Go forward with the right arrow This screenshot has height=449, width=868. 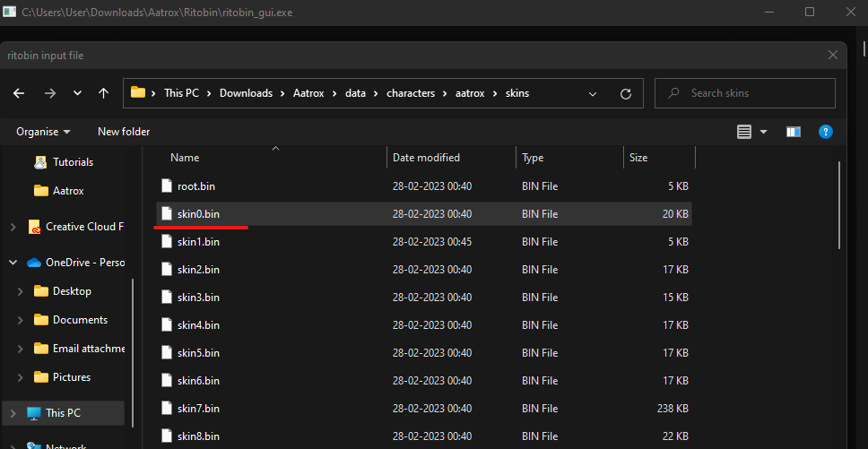[x=50, y=93]
